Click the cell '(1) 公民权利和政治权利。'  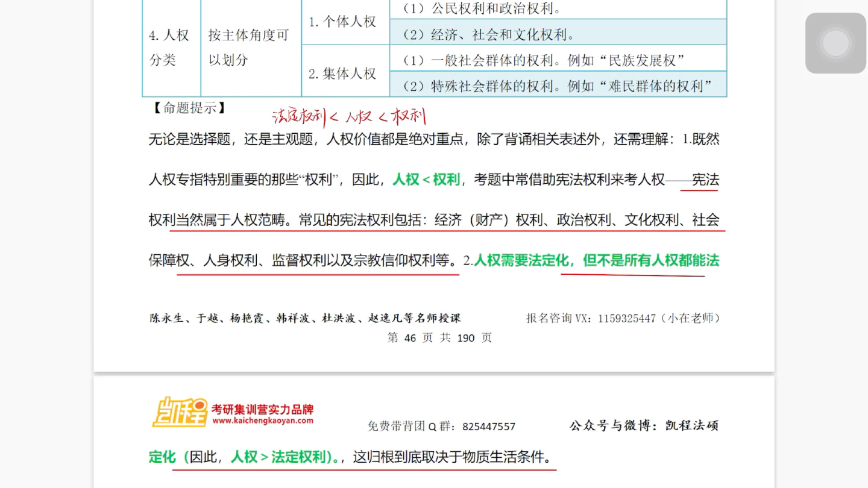click(558, 9)
